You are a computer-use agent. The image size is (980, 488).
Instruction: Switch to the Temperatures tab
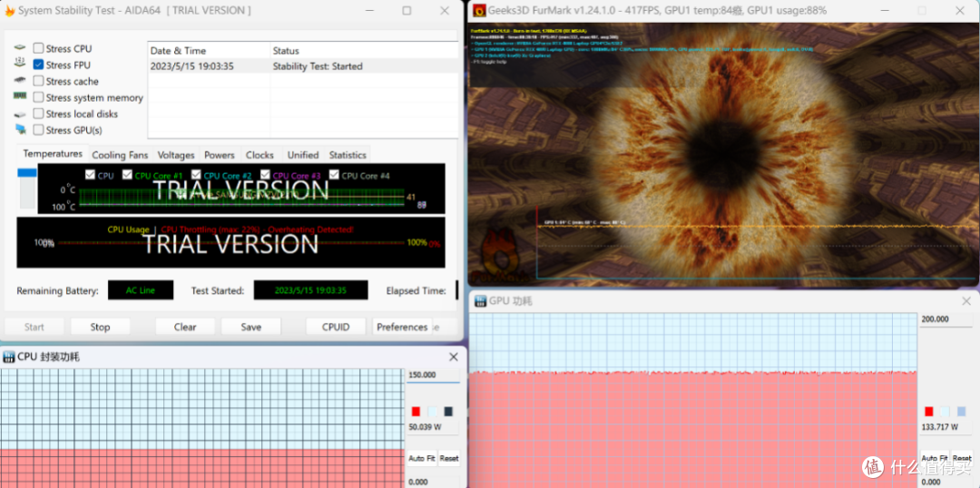[x=53, y=153]
